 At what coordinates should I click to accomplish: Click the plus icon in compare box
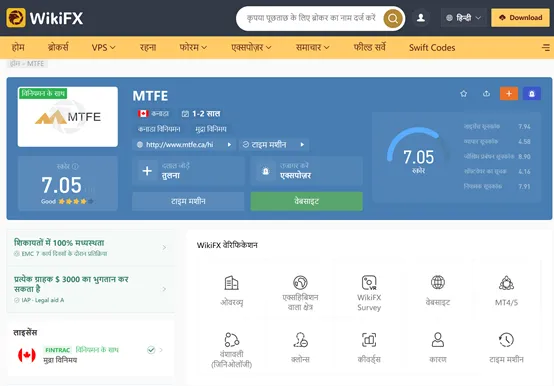(147, 171)
